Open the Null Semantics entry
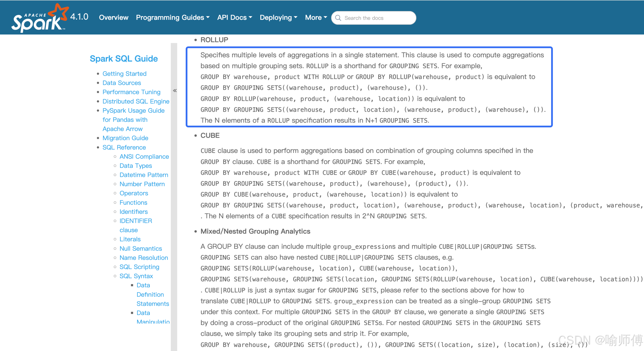The width and height of the screenshot is (644, 351). coord(141,249)
